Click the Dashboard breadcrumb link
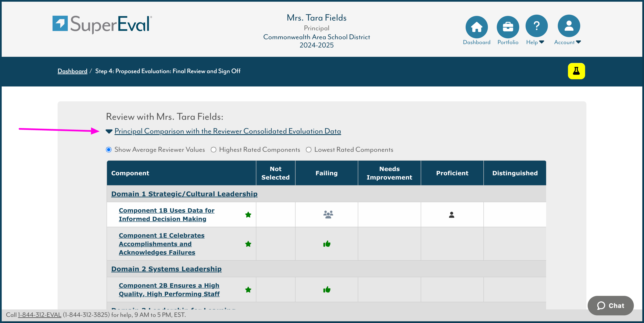 72,71
